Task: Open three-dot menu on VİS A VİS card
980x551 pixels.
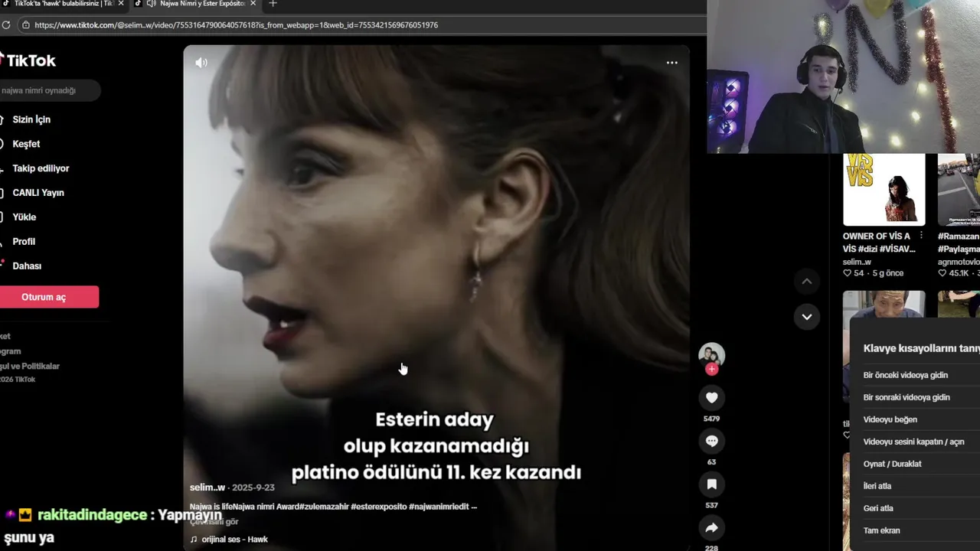Action: [921, 236]
